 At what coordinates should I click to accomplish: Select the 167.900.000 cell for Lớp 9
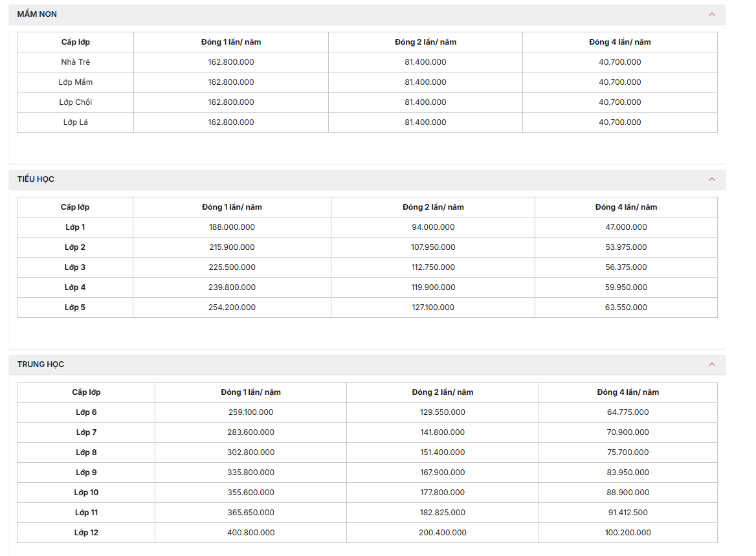tap(443, 473)
